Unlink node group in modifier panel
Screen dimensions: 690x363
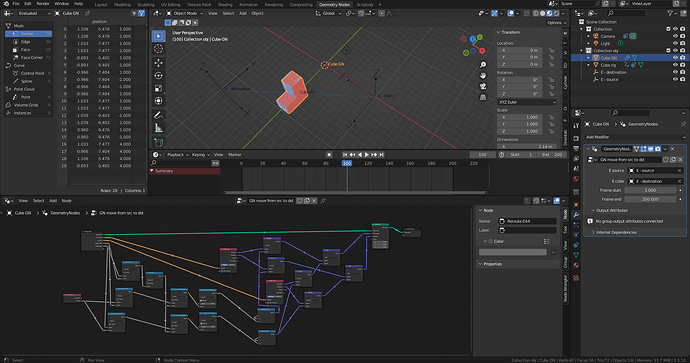(680, 160)
